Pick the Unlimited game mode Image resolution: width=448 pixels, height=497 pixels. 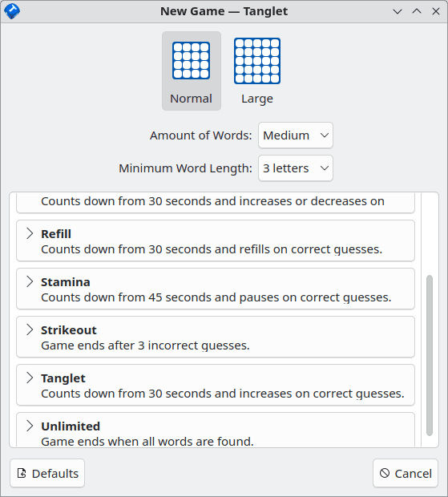coord(216,430)
